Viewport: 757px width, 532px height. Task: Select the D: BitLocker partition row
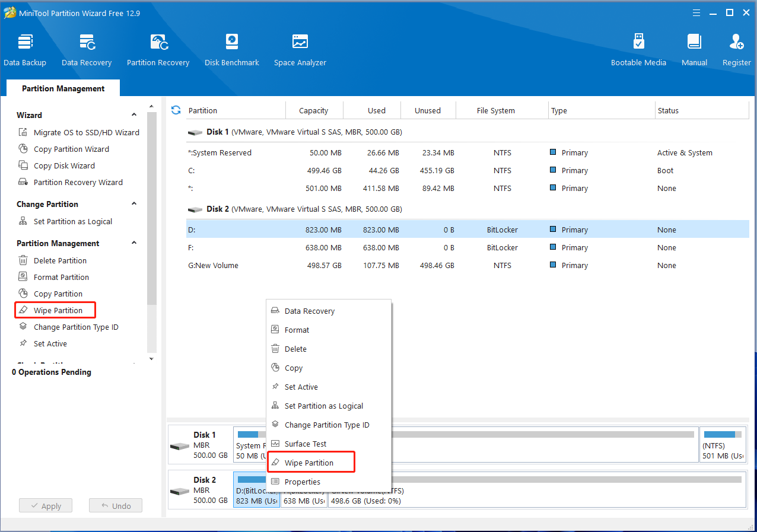(x=467, y=230)
